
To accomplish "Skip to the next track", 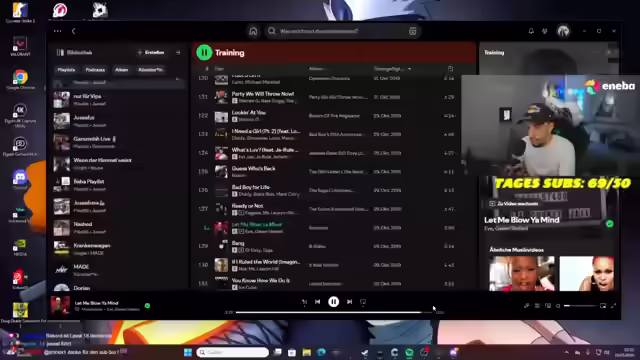I will pyautogui.click(x=349, y=302).
